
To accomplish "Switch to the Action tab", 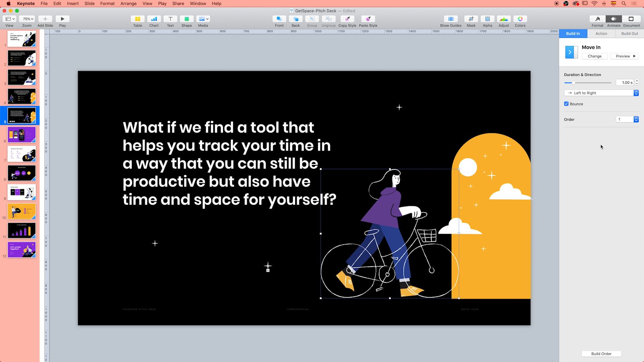I will [x=601, y=34].
